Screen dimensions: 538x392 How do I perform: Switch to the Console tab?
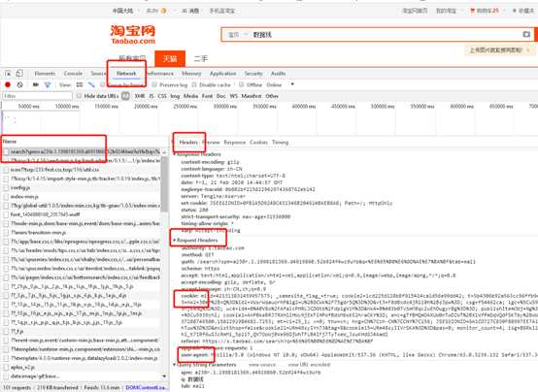[73, 74]
